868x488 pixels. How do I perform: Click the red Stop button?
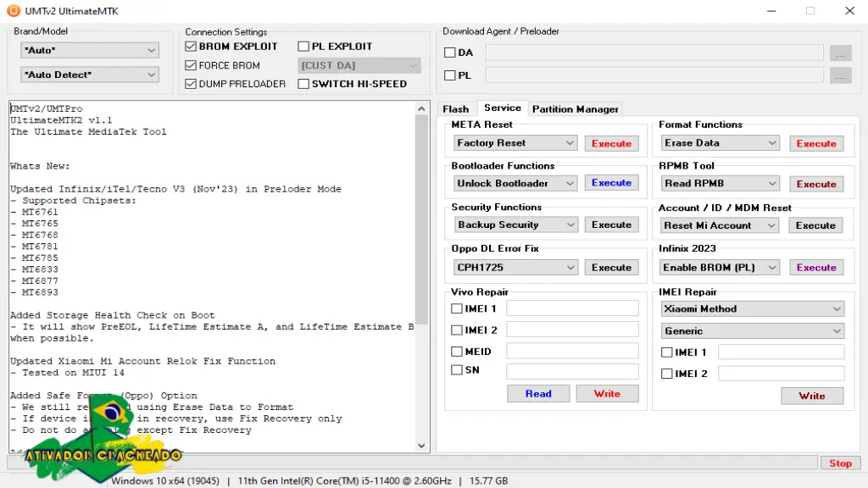(x=840, y=463)
